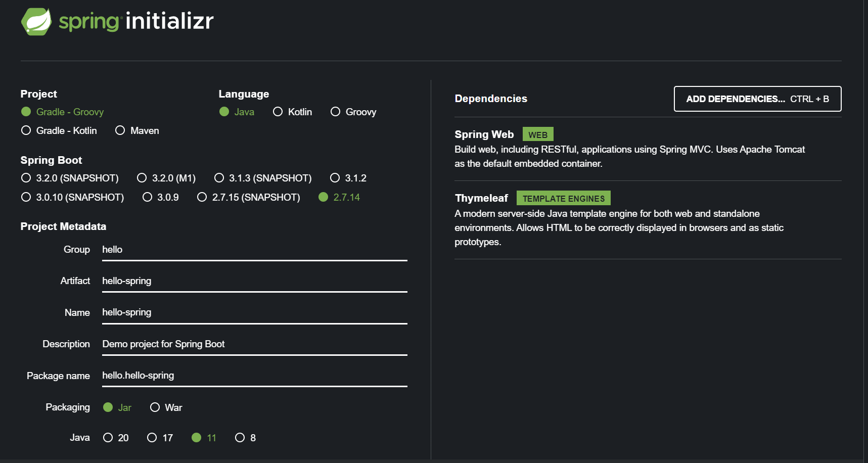Click into the Name input field
The image size is (868, 463).
click(x=255, y=312)
